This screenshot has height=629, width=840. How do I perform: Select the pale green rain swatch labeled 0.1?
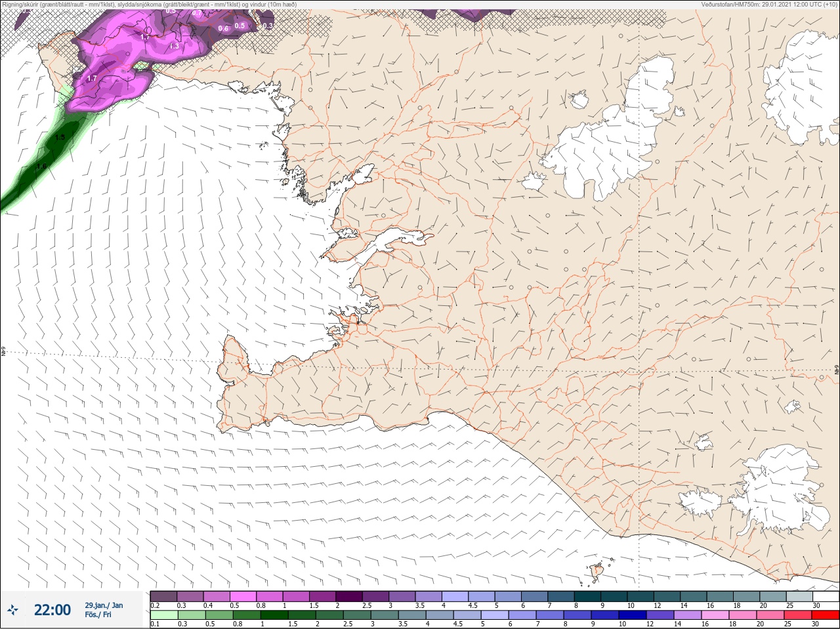click(x=163, y=615)
